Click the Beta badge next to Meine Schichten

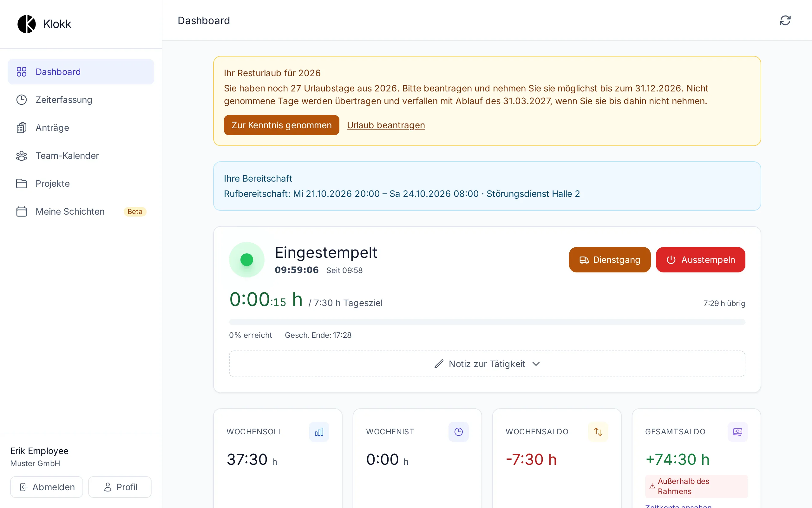pos(135,211)
